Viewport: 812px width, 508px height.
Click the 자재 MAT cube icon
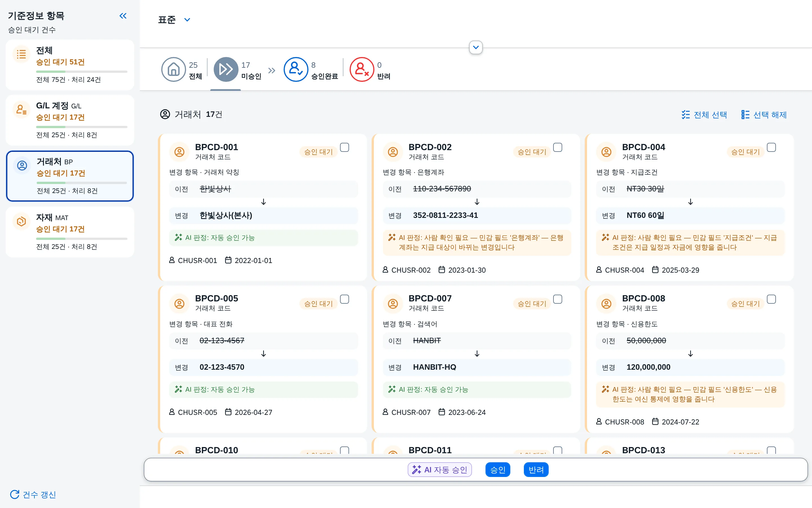point(21,222)
